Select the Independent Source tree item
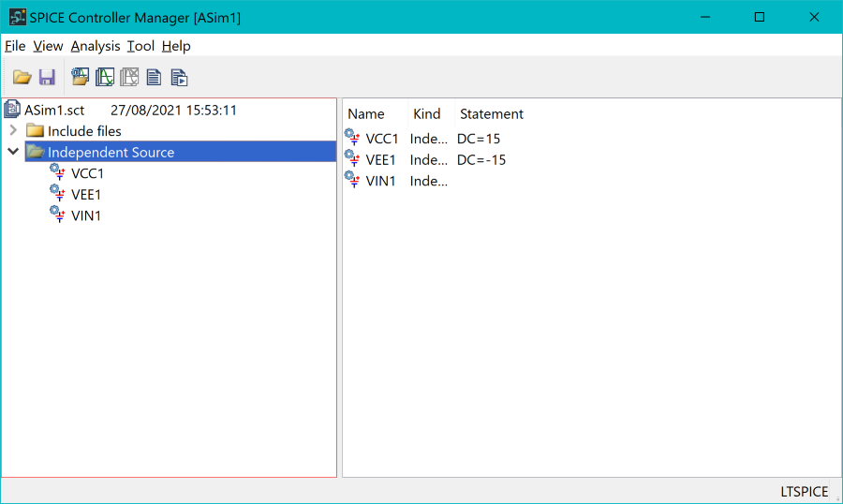Viewport: 843px width, 504px height. tap(111, 152)
